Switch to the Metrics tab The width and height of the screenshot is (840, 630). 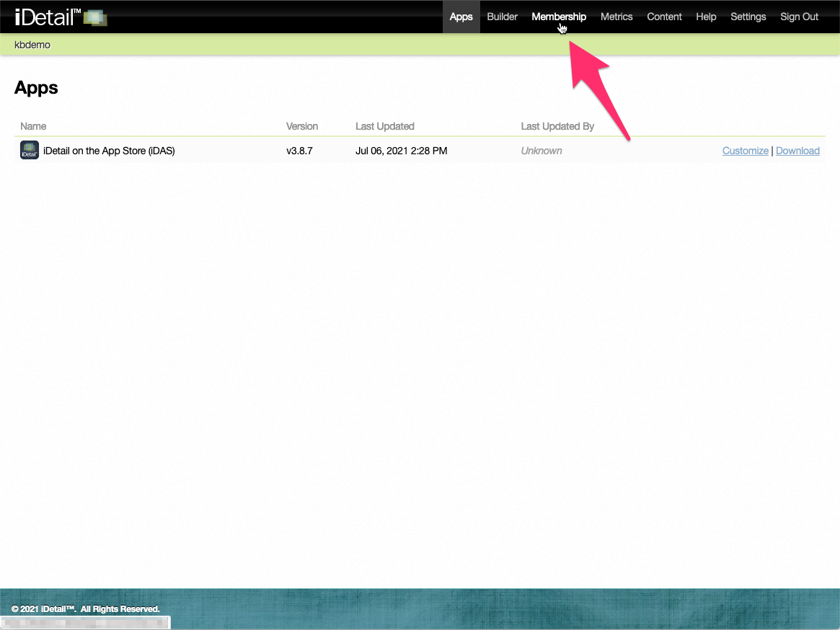tap(616, 17)
